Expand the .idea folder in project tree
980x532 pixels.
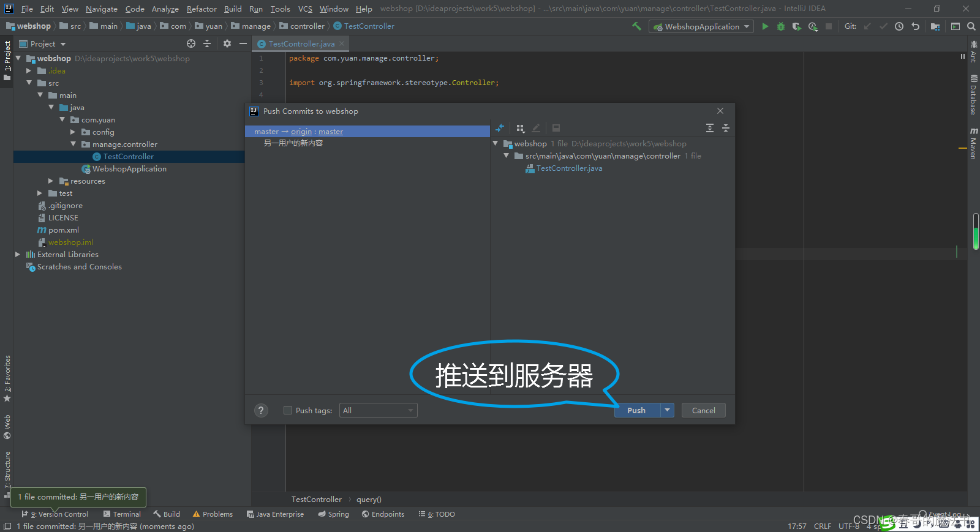click(29, 70)
